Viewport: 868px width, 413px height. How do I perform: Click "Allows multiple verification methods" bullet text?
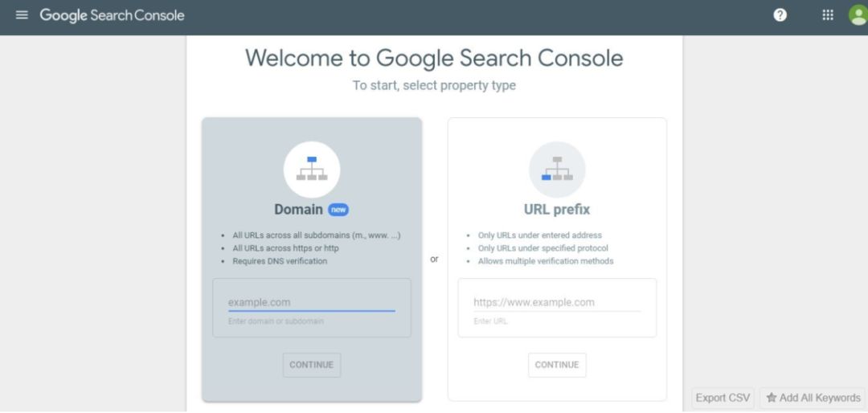pos(546,261)
